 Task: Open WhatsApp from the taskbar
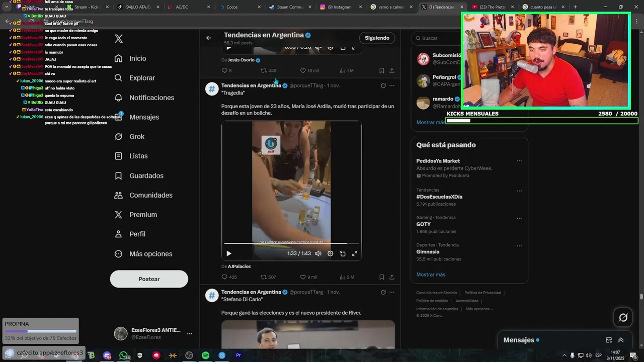click(124, 355)
